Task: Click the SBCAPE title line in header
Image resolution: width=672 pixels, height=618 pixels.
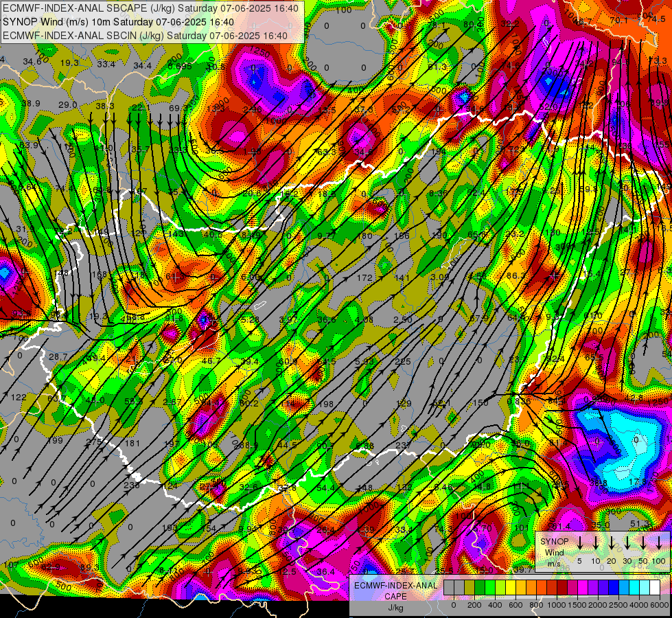Action: coord(150,8)
